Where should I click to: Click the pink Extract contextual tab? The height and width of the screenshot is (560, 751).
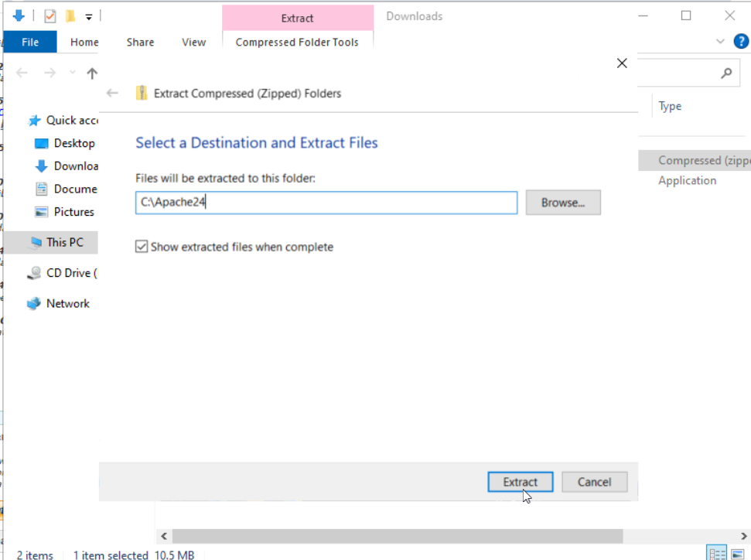point(298,19)
